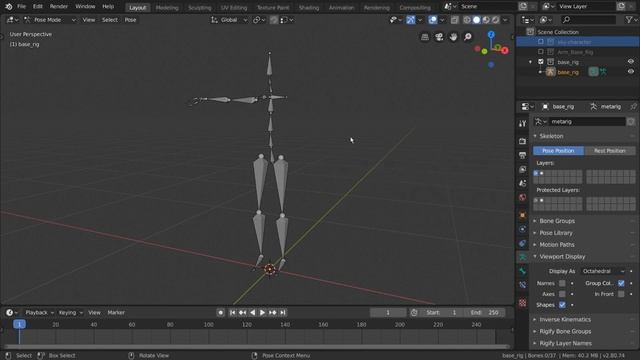Jump to the end frame button
Viewport: 640px width, 360px height.
click(x=282, y=313)
